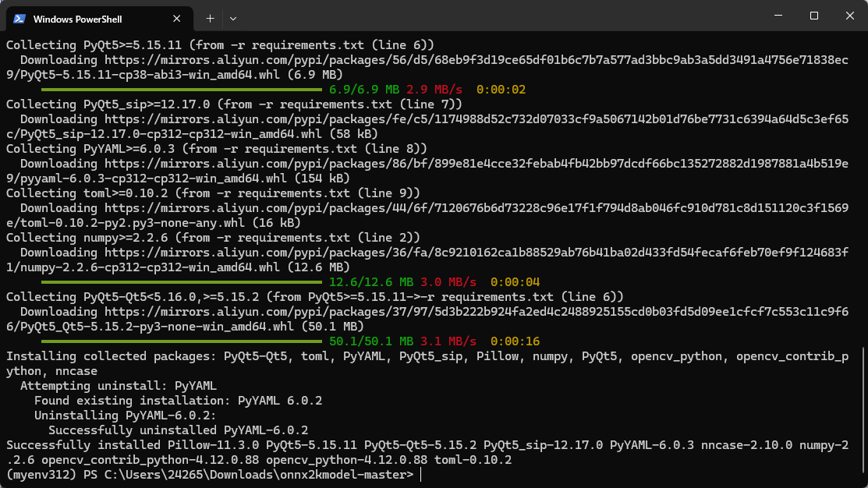Image resolution: width=868 pixels, height=488 pixels.
Task: Maximize the terminal window
Action: pyautogui.click(x=814, y=16)
